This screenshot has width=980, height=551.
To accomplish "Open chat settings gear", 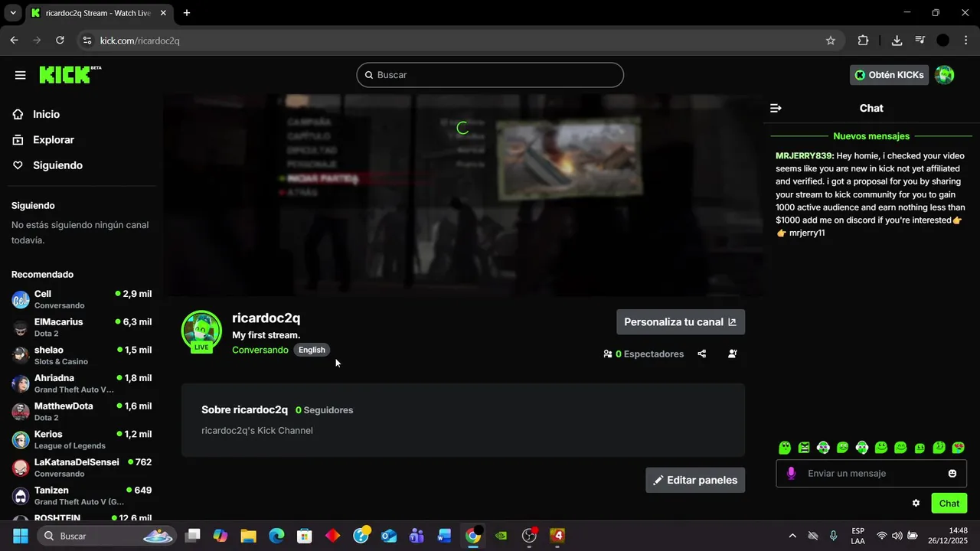I will pyautogui.click(x=916, y=503).
